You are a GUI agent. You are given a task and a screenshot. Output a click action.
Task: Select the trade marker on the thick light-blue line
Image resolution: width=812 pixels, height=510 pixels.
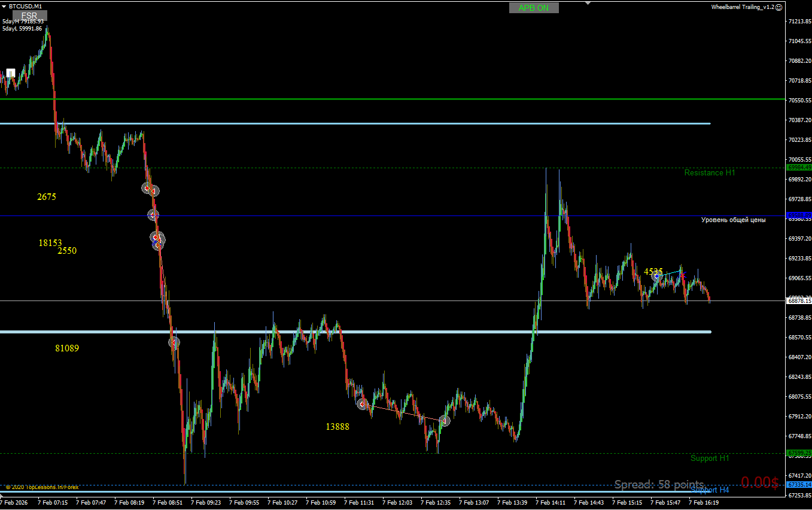tap(174, 342)
